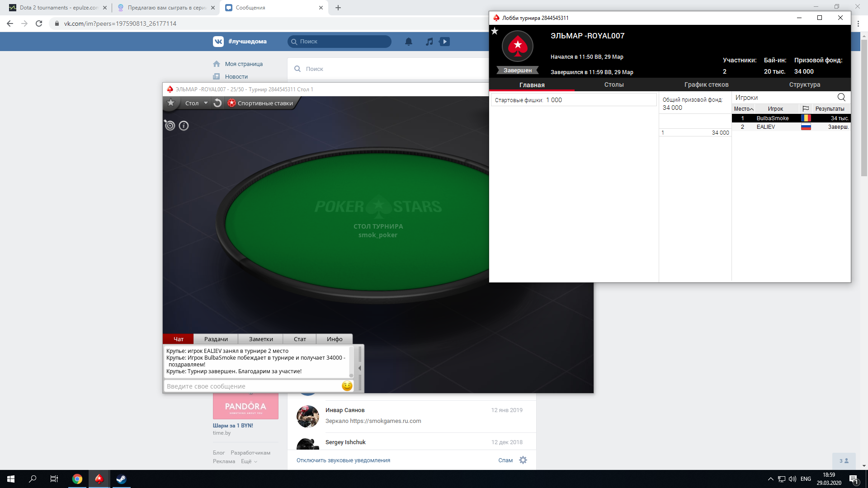This screenshot has width=868, height=488.
Task: Open PokerStars from the taskbar
Action: point(99,479)
